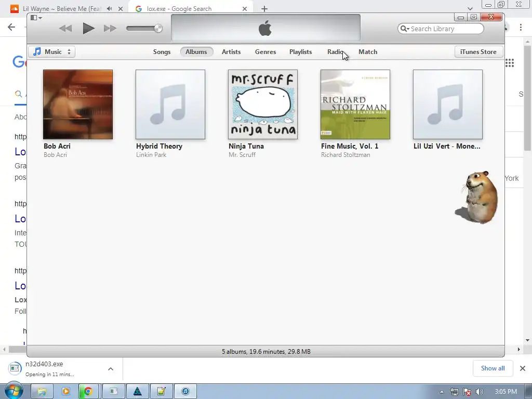Image resolution: width=532 pixels, height=399 pixels.
Task: Select the Bob Acri album cover
Action: click(x=78, y=104)
